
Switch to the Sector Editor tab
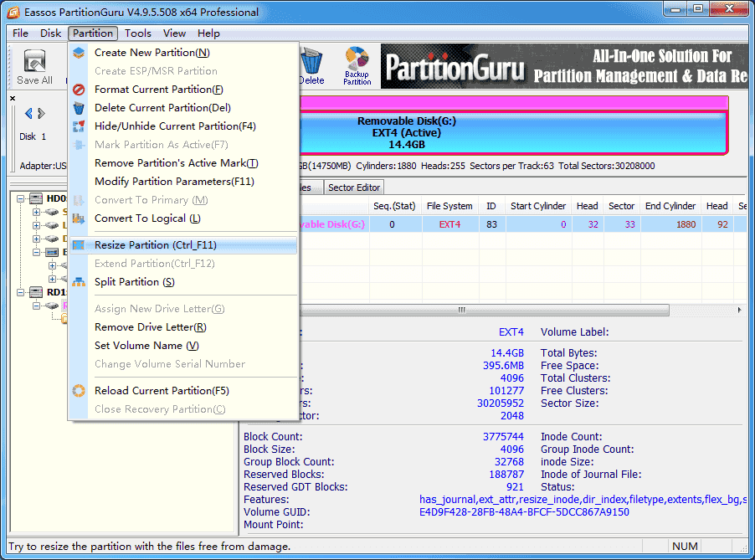click(353, 187)
